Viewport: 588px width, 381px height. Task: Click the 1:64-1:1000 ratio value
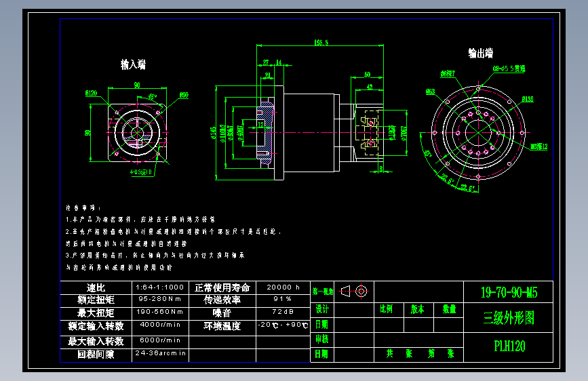tap(160, 287)
